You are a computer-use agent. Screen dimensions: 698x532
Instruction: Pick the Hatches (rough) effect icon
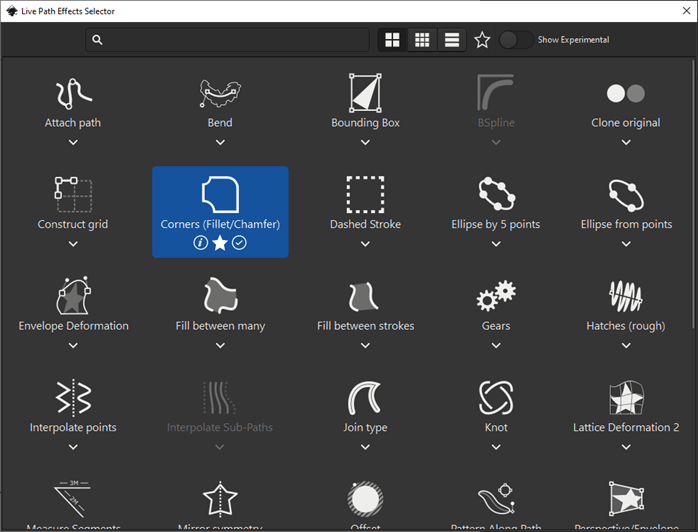click(625, 296)
